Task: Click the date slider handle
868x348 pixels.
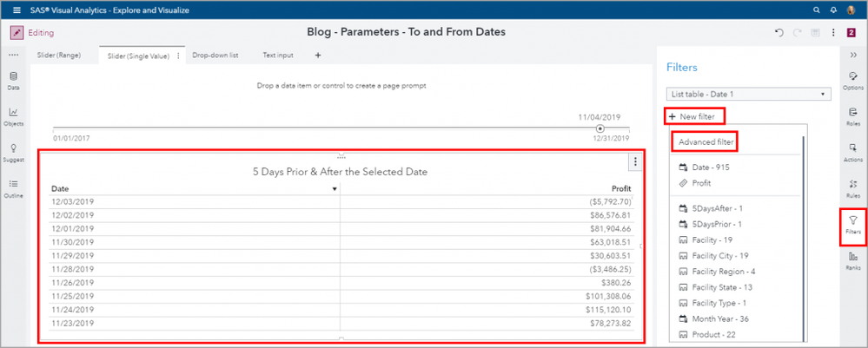Action: tap(600, 128)
